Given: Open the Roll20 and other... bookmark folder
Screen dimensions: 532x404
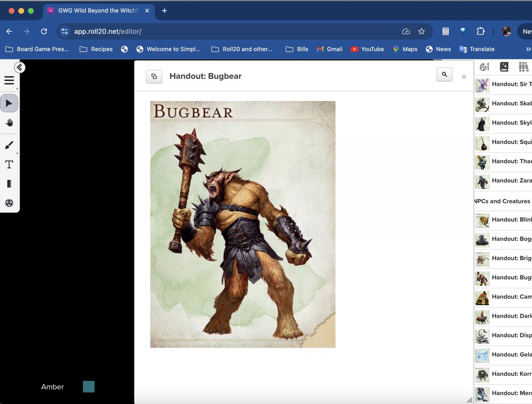Looking at the screenshot, I should (x=242, y=49).
